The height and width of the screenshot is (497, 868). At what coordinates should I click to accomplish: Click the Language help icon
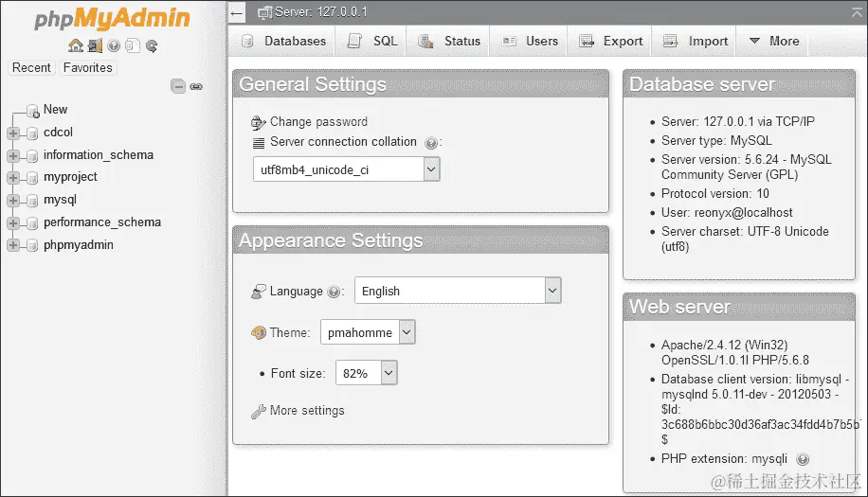tap(334, 293)
